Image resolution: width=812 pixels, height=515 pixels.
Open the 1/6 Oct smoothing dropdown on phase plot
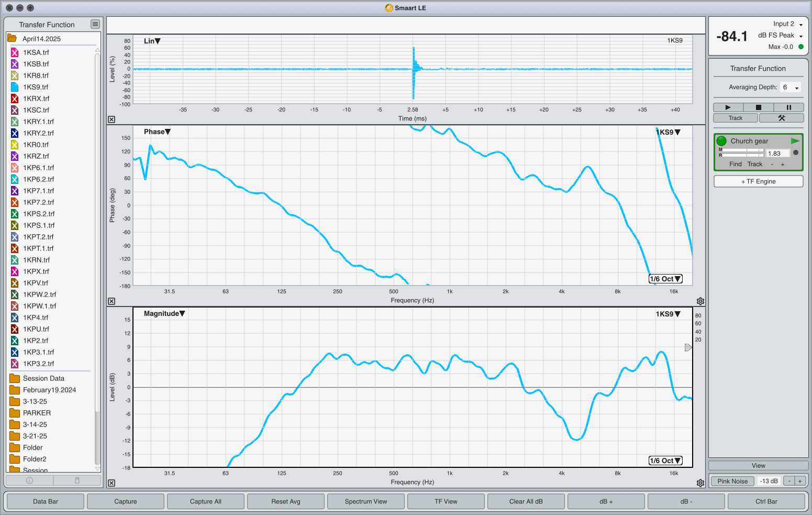pyautogui.click(x=665, y=279)
